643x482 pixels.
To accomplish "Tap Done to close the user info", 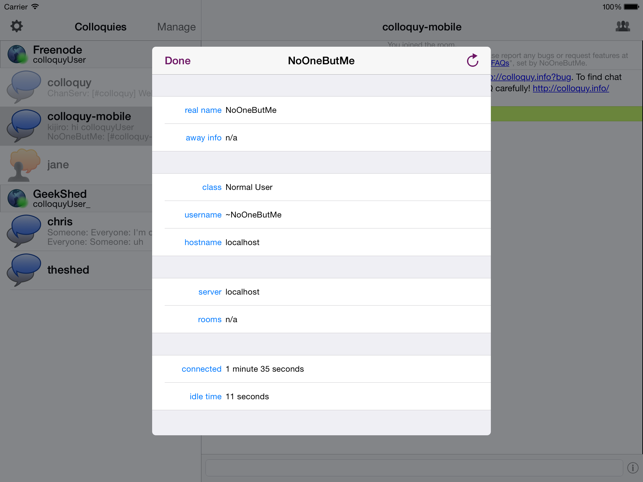I will coord(177,61).
